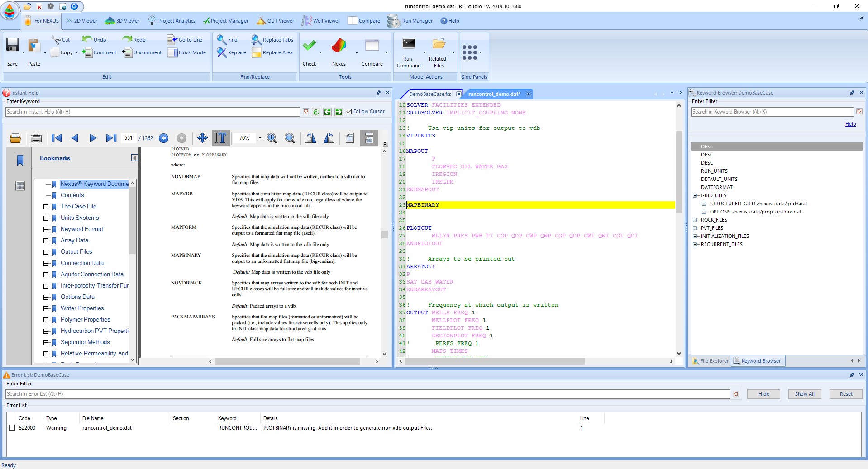Image resolution: width=868 pixels, height=469 pixels.
Task: Click the bookmarks tree vertical scrollbar thumb
Action: [x=132, y=221]
